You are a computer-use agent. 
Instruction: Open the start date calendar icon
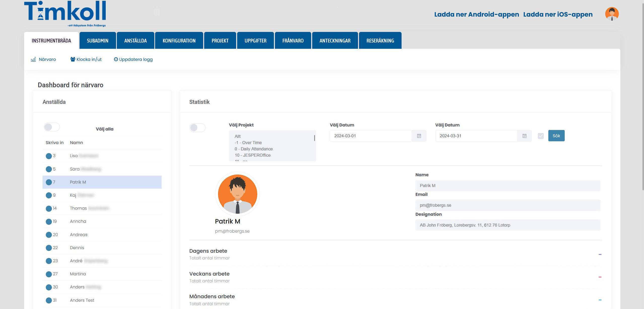point(419,136)
